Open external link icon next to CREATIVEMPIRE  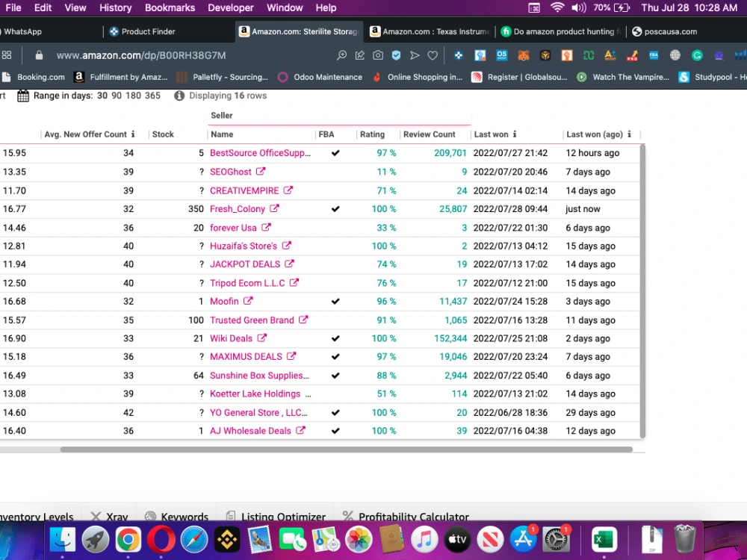click(x=288, y=190)
